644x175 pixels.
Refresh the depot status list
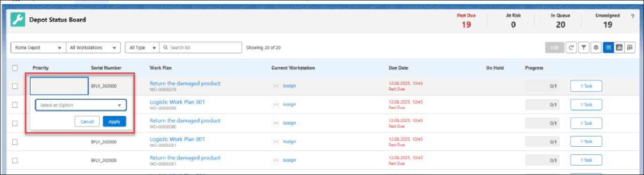pos(571,48)
